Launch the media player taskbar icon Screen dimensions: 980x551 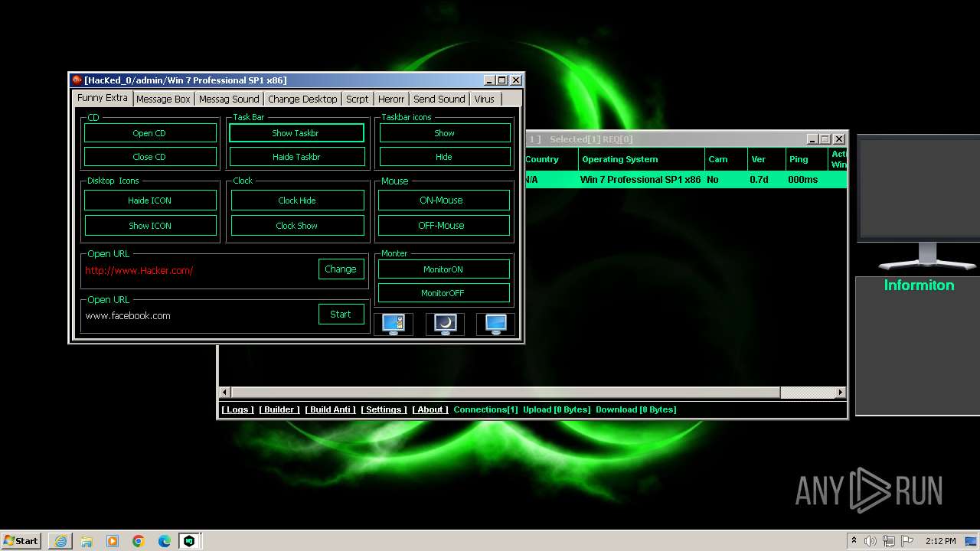point(113,541)
